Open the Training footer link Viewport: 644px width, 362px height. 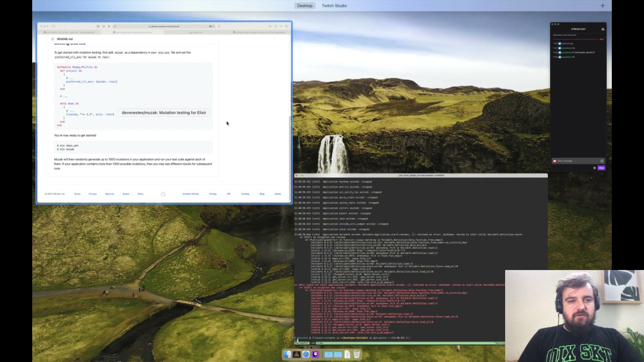(245, 194)
